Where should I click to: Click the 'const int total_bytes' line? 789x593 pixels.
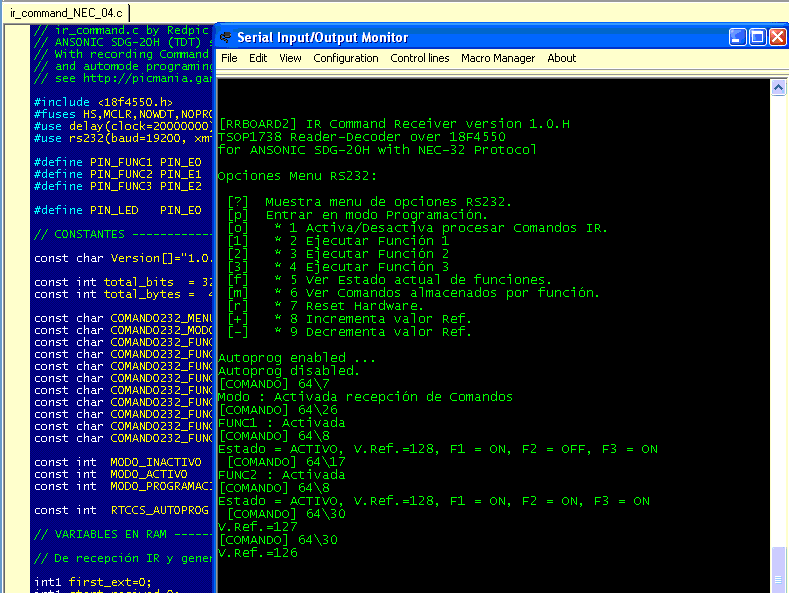click(123, 294)
